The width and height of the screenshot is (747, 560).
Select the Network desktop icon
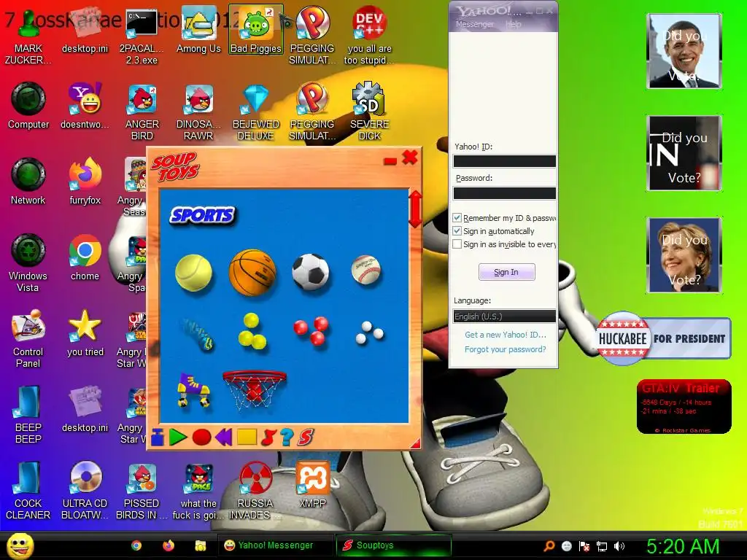(28, 182)
